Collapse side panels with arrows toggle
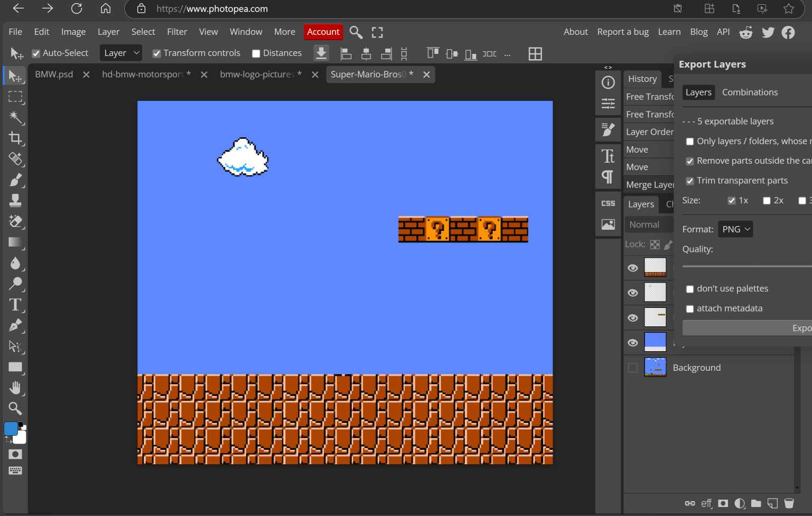Screen dimensions: 812x516 click(x=608, y=68)
